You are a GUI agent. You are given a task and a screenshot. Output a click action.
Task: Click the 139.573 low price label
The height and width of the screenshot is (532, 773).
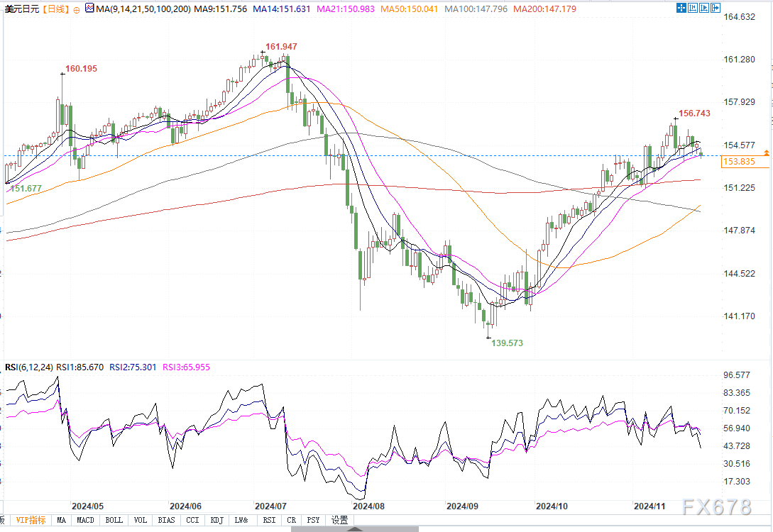click(507, 343)
